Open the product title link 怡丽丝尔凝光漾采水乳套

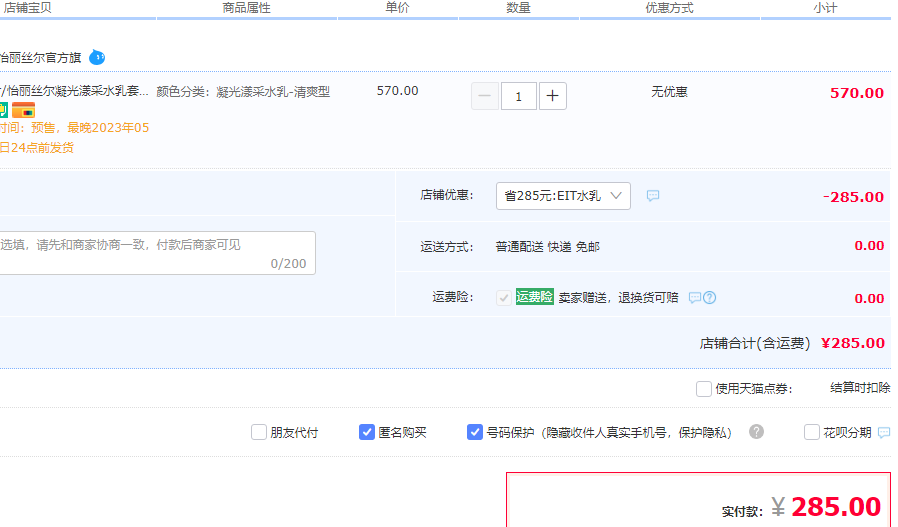[74, 91]
